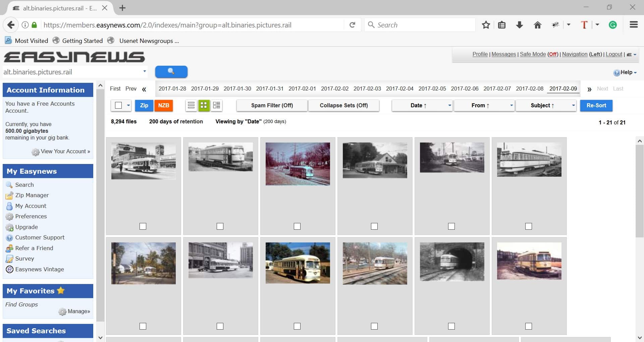Open Zip Manager in My Easynews menu
The height and width of the screenshot is (342, 644).
pos(32,195)
